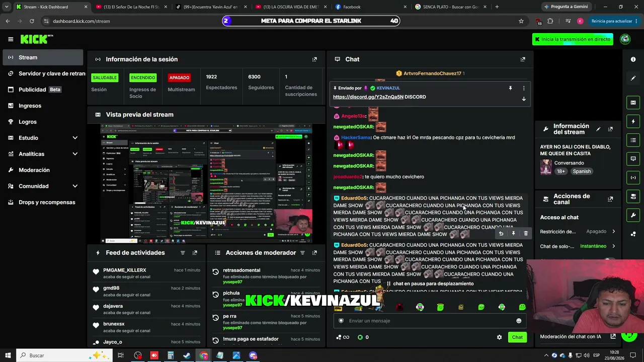644x362 pixels.
Task: Open PMGAME_KILLERX in the activity feed
Action: (x=125, y=270)
